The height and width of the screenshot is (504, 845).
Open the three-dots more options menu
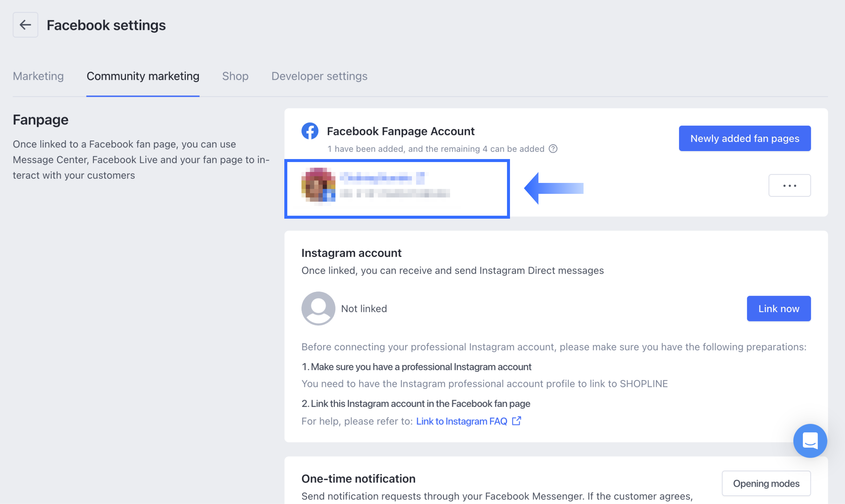pyautogui.click(x=789, y=186)
